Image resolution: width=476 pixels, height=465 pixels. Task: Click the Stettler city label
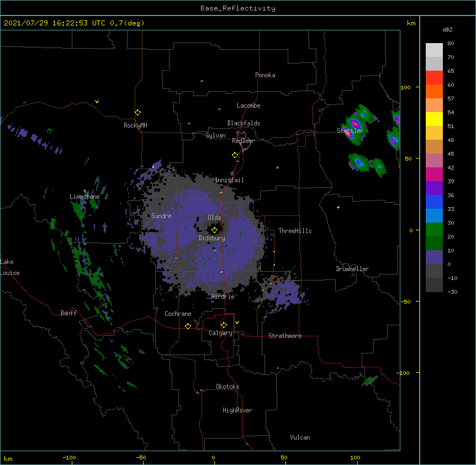click(x=350, y=131)
